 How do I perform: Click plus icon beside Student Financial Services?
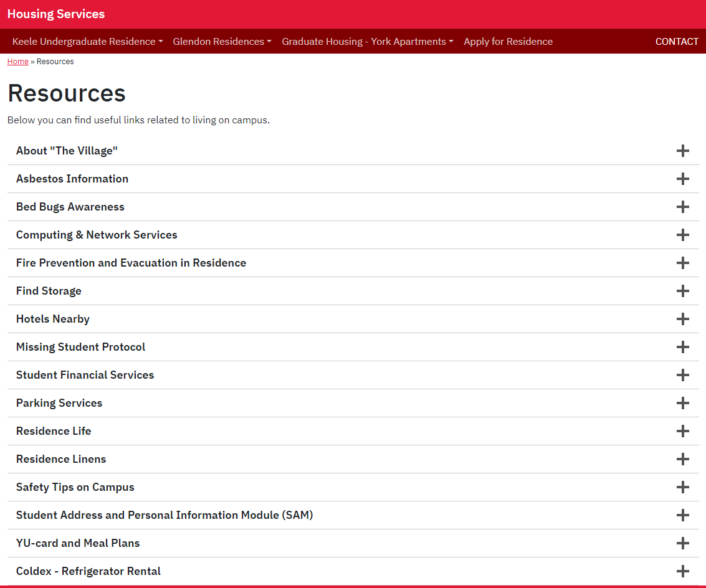point(682,375)
